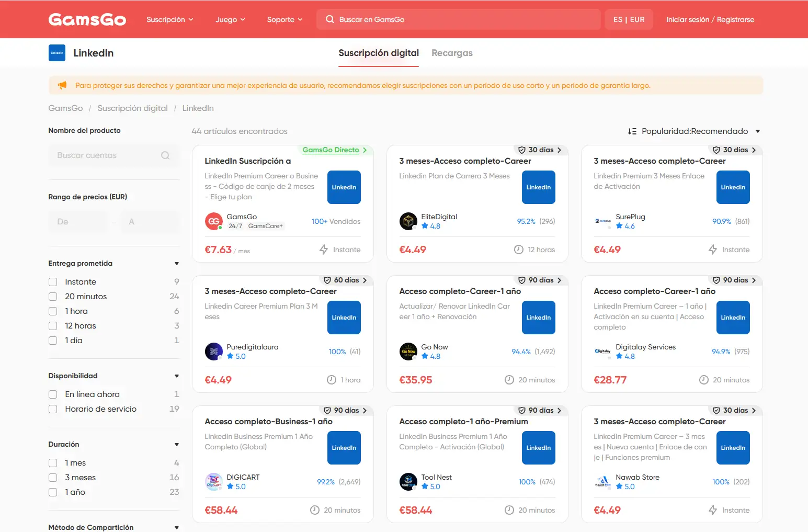
Task: Check the 20 minutos delivery filter
Action: point(53,297)
